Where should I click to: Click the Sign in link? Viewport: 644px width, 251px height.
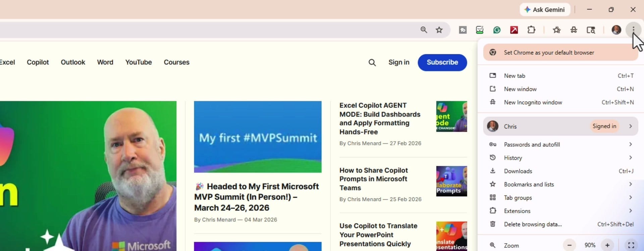(x=399, y=62)
